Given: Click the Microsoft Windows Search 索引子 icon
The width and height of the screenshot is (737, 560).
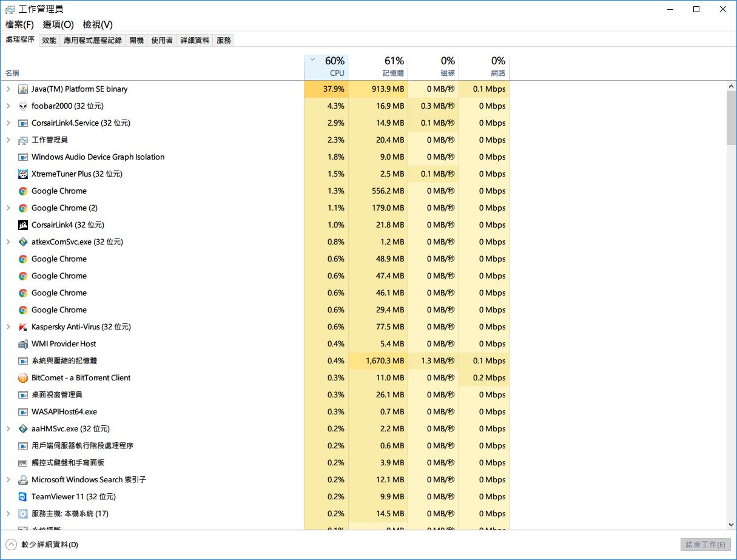Looking at the screenshot, I should 23,480.
